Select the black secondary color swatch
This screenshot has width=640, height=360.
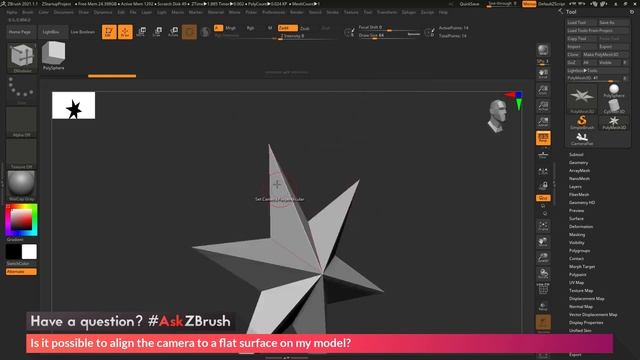13,252
